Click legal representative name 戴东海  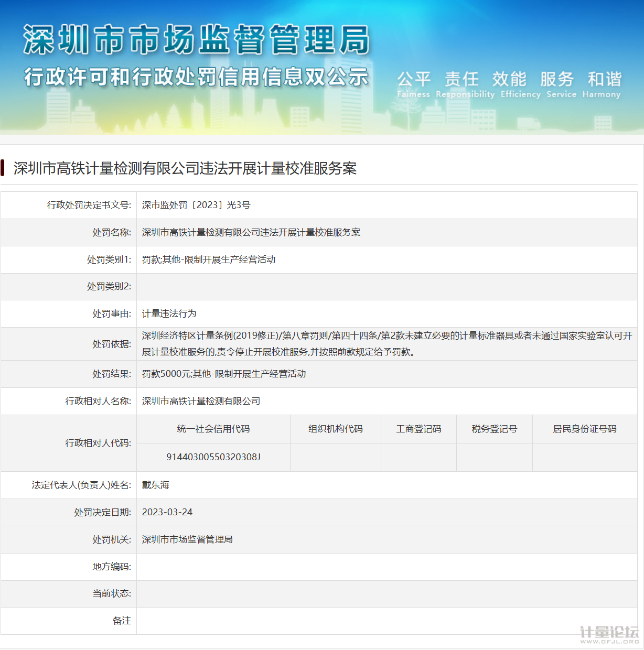pos(156,485)
